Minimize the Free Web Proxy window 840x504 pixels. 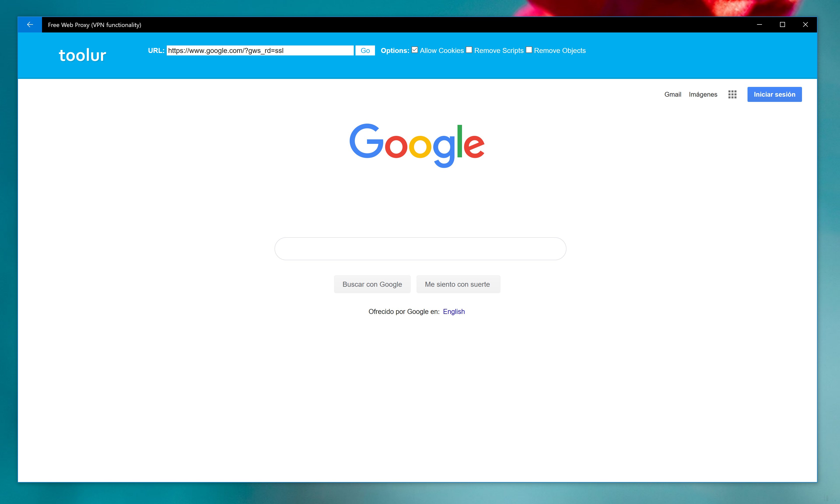click(759, 24)
